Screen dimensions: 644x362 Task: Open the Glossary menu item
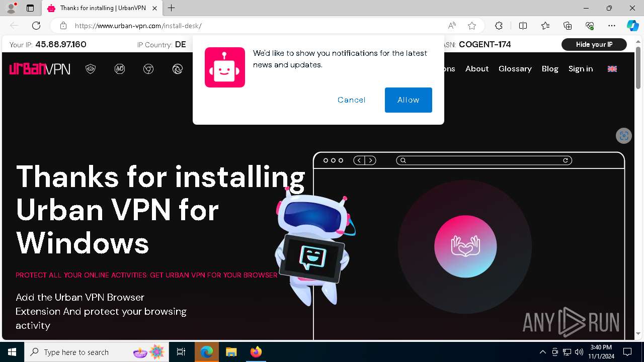pos(515,69)
